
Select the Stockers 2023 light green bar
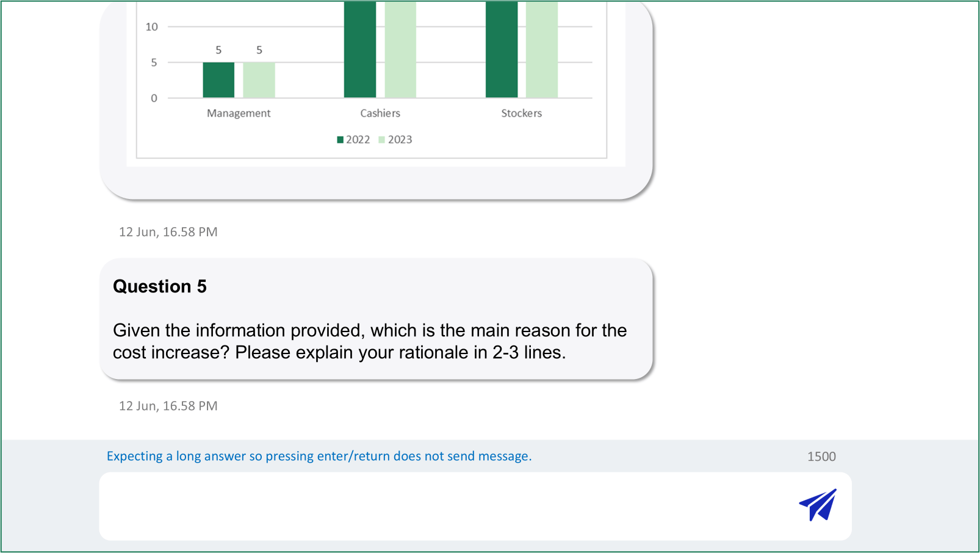click(542, 49)
